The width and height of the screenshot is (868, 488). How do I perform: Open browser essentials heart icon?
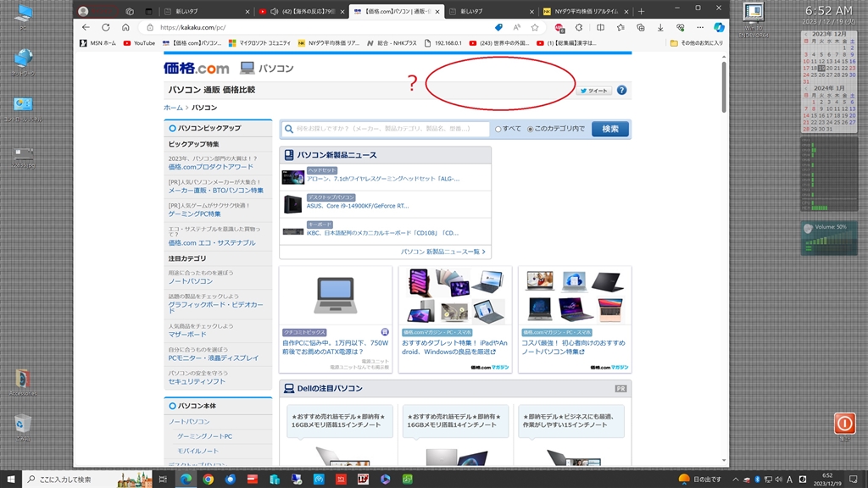click(x=681, y=27)
